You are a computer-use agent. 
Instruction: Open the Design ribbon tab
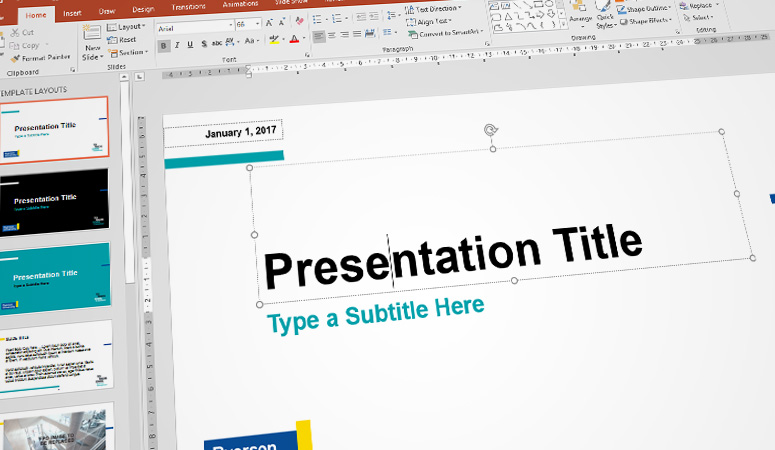click(143, 10)
